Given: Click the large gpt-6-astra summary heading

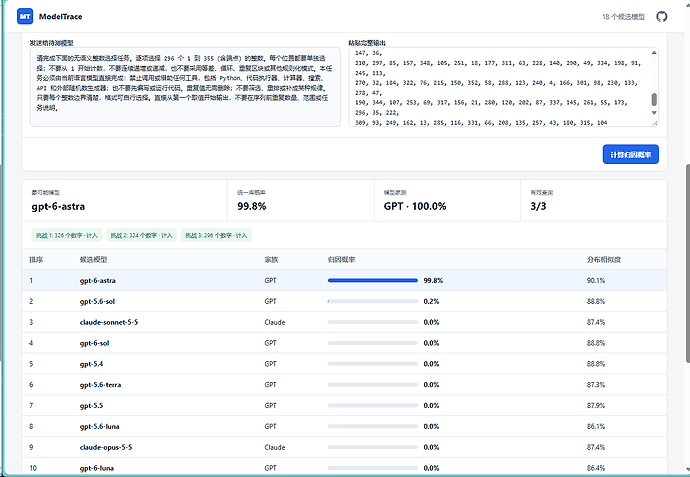Looking at the screenshot, I should pyautogui.click(x=58, y=206).
